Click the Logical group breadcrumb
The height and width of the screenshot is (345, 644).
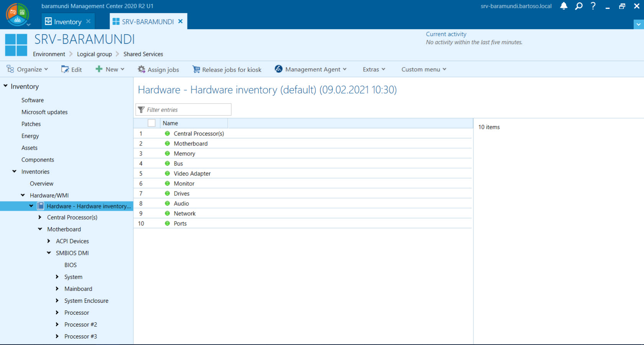[x=94, y=54]
